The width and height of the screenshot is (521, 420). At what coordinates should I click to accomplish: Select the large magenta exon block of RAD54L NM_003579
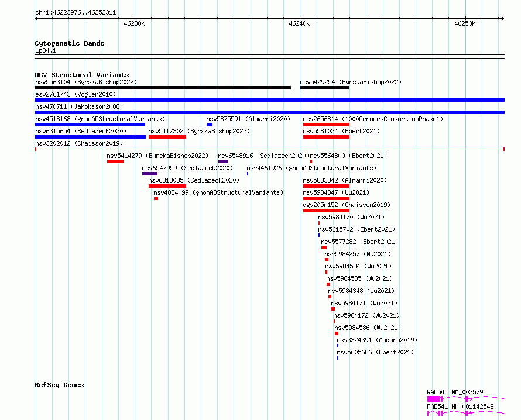tap(433, 399)
